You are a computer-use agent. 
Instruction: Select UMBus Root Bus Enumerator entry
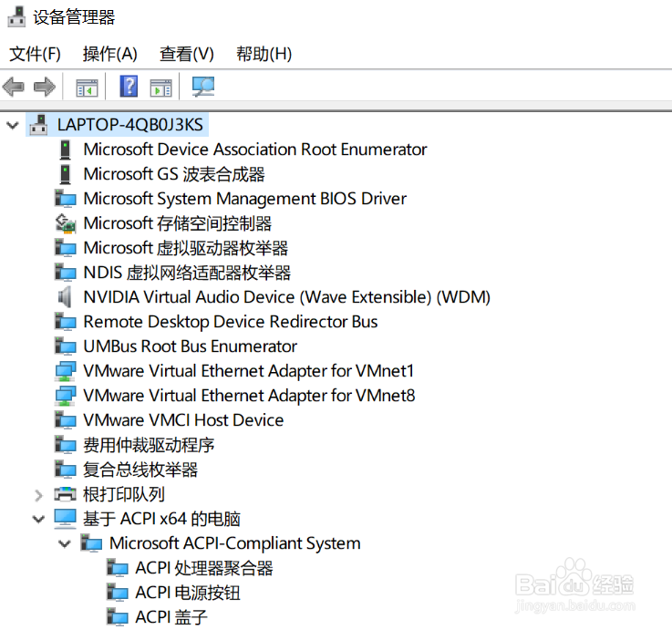pos(190,346)
